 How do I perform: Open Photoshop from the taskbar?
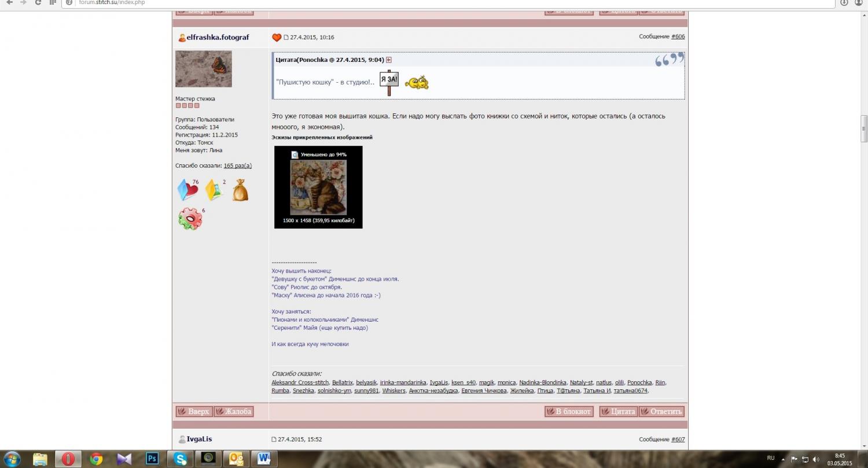point(152,459)
